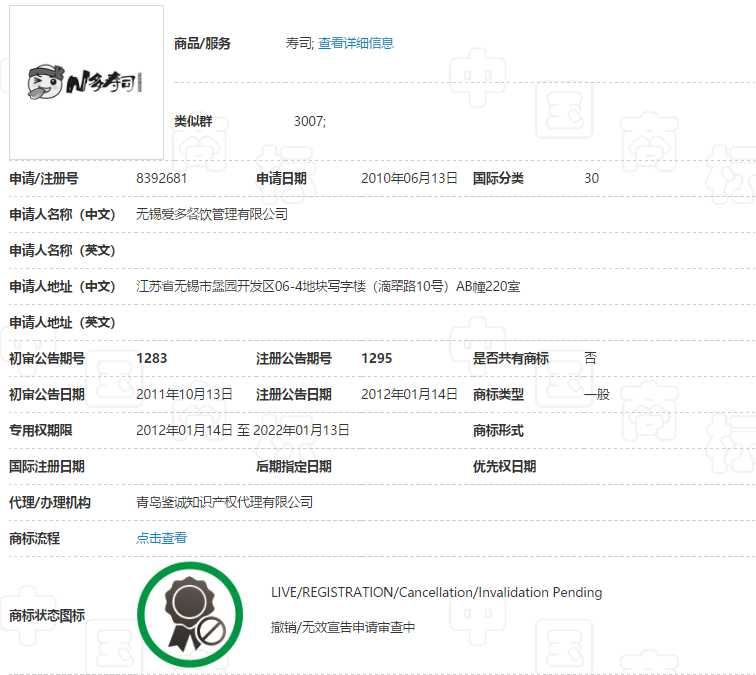Select registration announcement issue number 1295
756x675 pixels.
(x=377, y=358)
